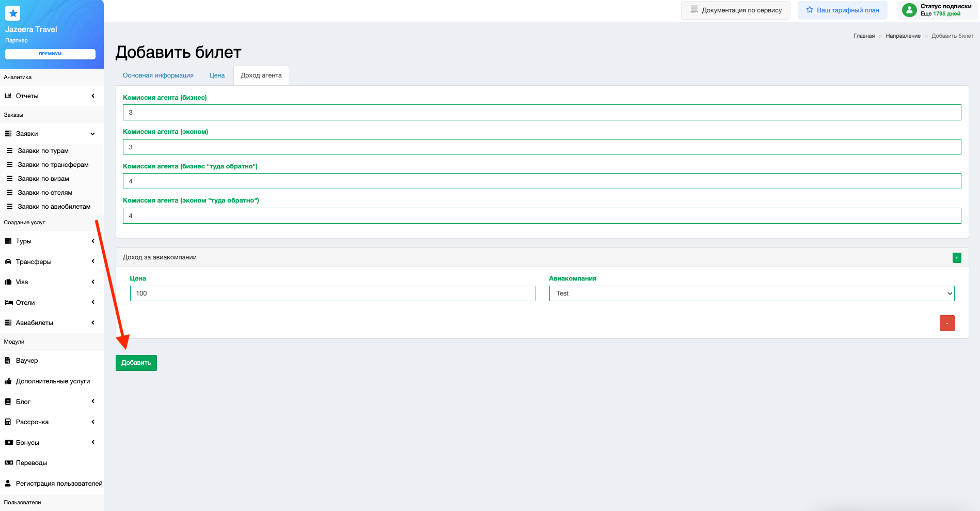Viewport: 980px width, 511px height.
Task: Click Ваш тарифный план button
Action: click(x=842, y=10)
